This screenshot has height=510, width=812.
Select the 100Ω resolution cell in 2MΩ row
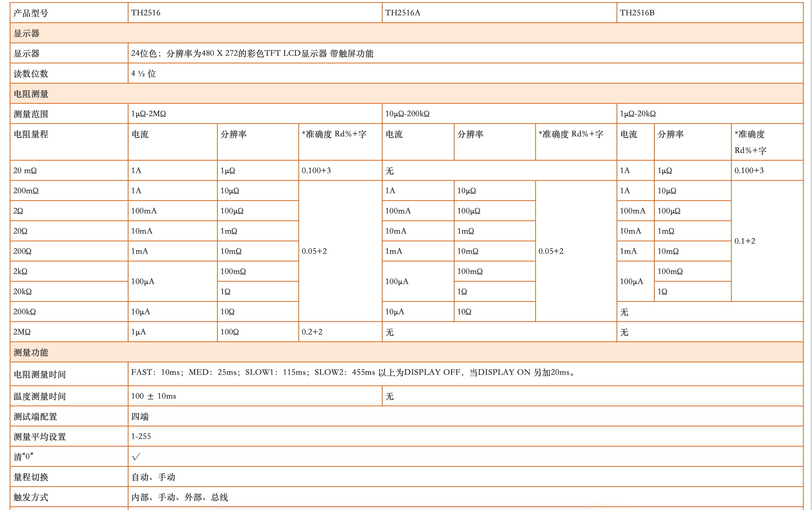pyautogui.click(x=258, y=332)
